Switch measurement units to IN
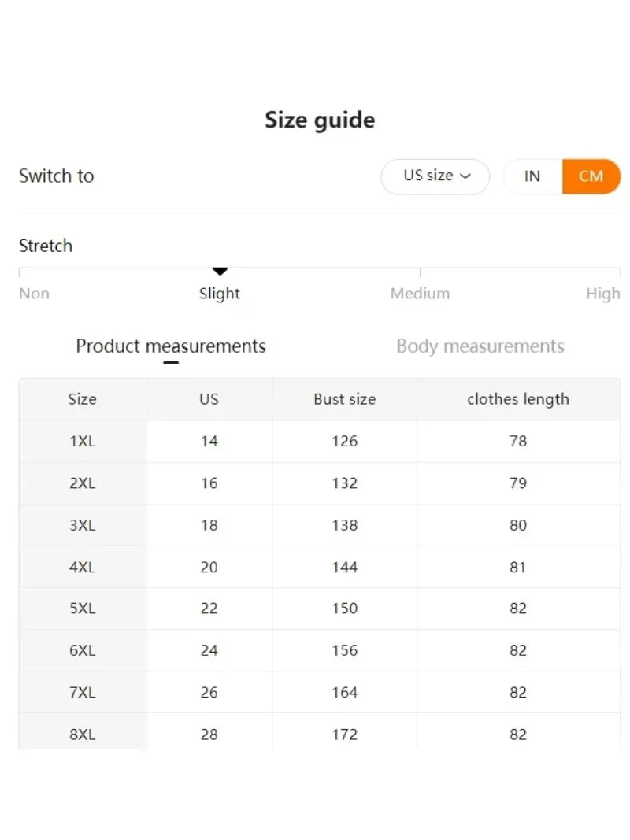This screenshot has height=840, width=630. point(532,176)
